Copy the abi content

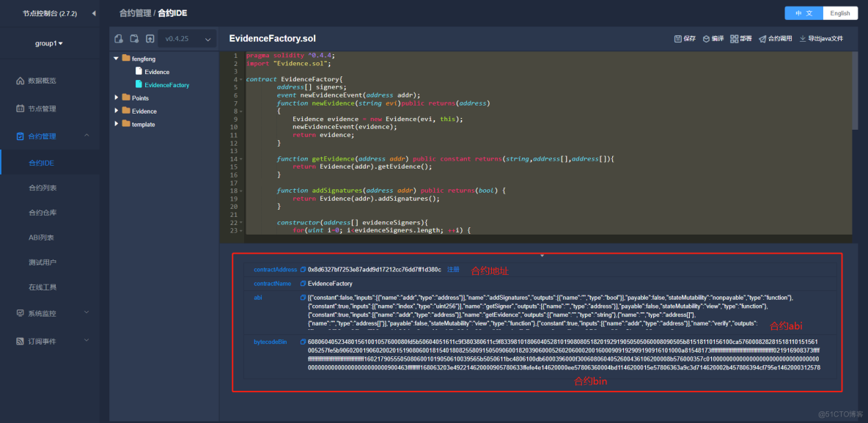click(x=304, y=298)
